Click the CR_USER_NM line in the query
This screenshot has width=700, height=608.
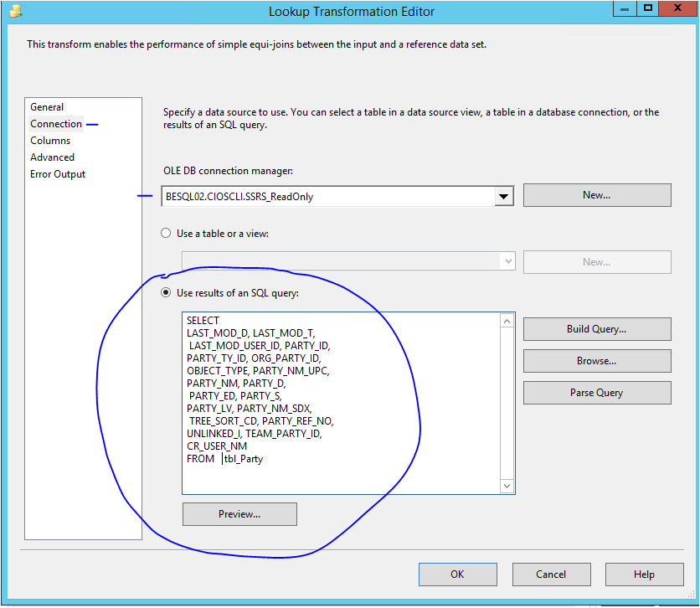tap(217, 446)
